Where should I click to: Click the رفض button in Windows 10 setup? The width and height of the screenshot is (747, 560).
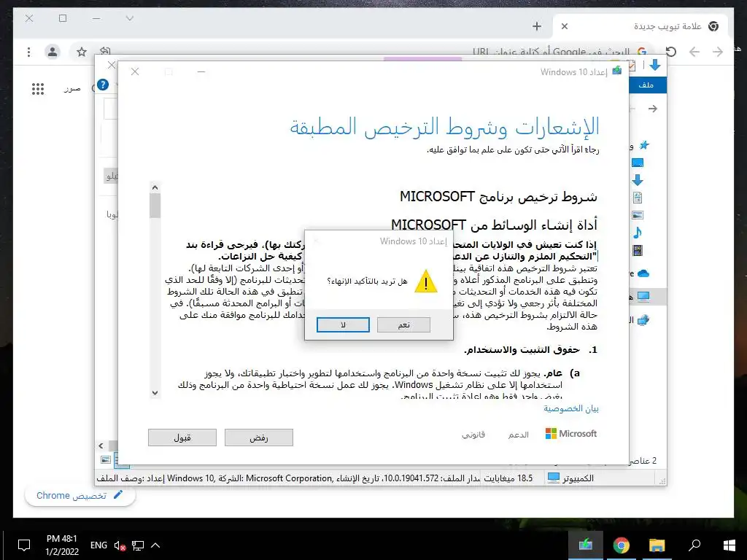(259, 437)
